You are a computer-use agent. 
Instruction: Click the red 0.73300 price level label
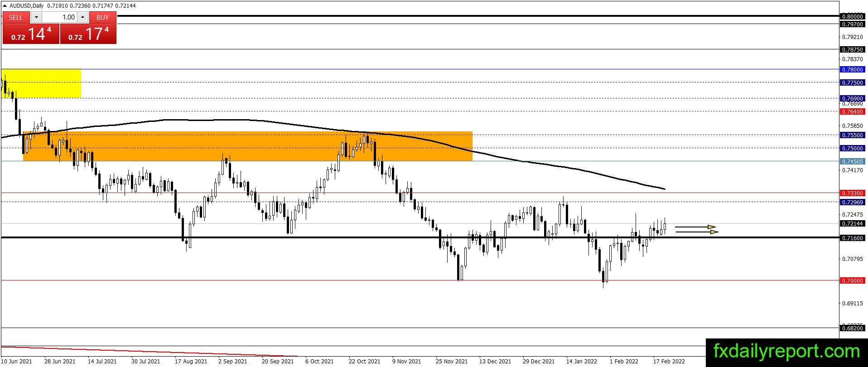coord(852,193)
